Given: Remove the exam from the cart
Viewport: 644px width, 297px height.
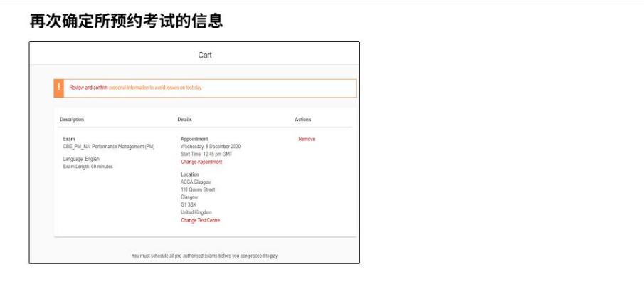Looking at the screenshot, I should coord(307,140).
